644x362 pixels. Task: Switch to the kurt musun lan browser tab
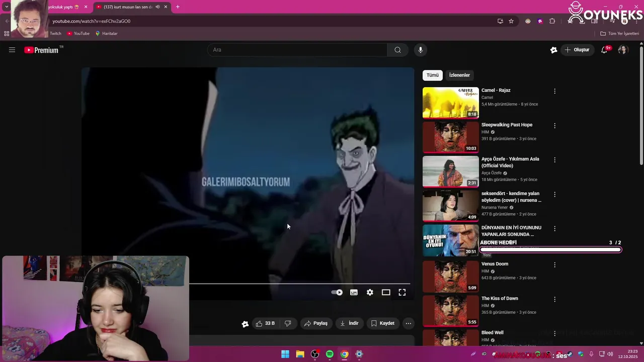point(128,7)
